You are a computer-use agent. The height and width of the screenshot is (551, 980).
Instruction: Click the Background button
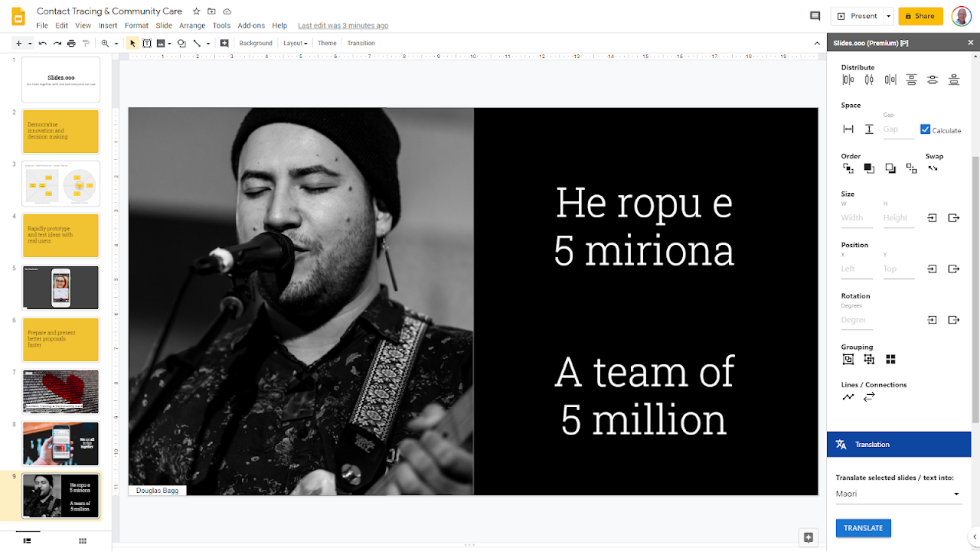256,44
